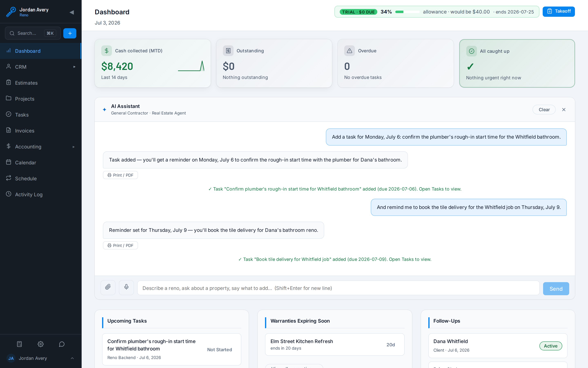
Task: Open Dana Whitfield follow-up card
Action: point(498,346)
